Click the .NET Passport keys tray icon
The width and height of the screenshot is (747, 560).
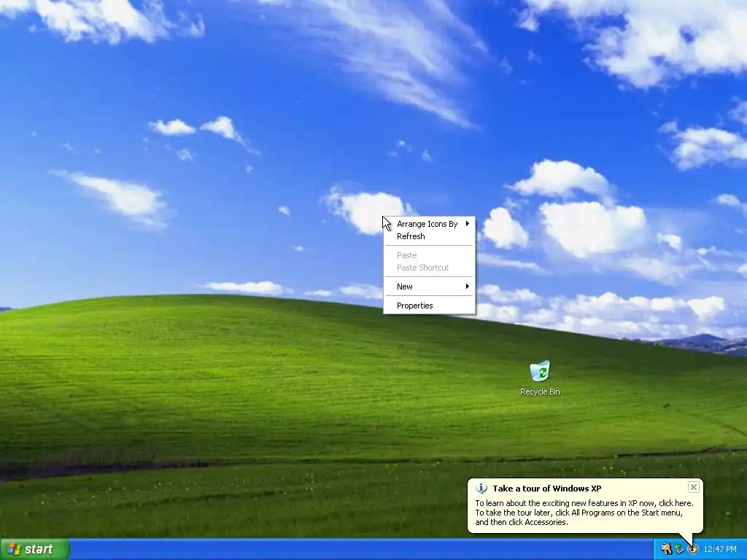(667, 549)
